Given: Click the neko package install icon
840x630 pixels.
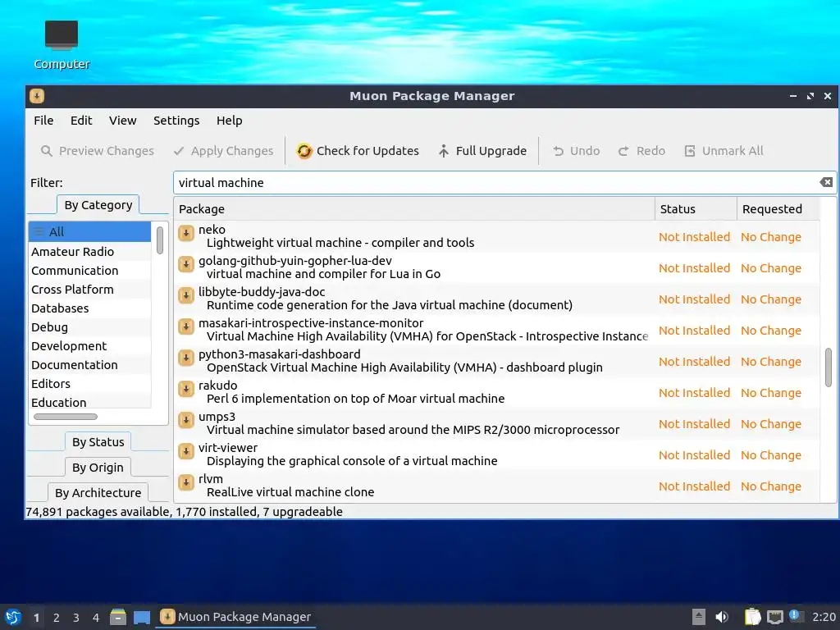Looking at the screenshot, I should click(186, 233).
